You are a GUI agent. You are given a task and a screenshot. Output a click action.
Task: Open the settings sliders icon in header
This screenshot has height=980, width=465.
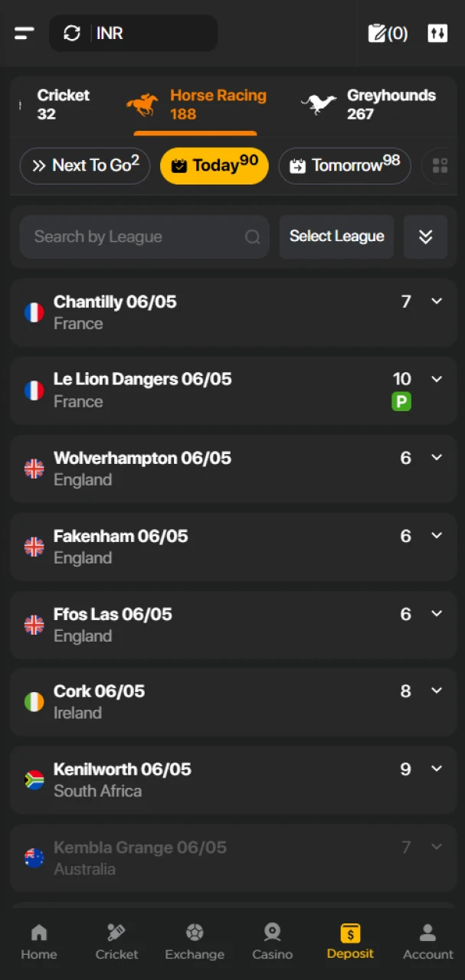point(437,34)
